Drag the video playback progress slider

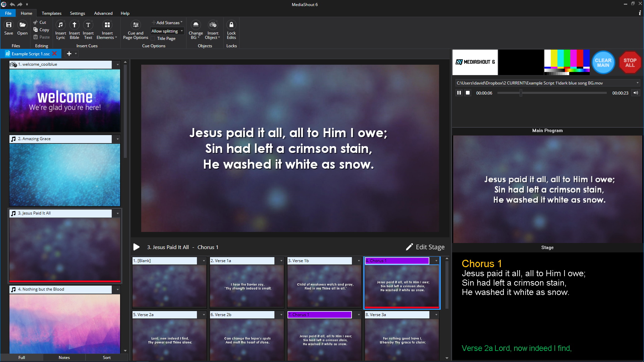(x=521, y=93)
